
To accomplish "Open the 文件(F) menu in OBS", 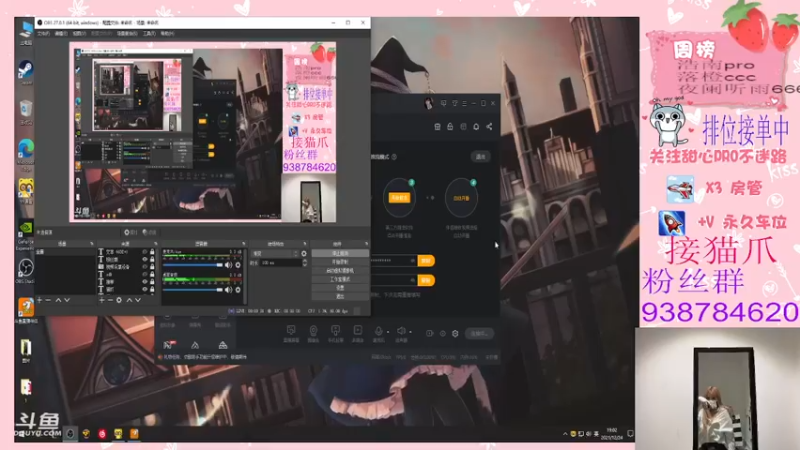I will (x=44, y=34).
